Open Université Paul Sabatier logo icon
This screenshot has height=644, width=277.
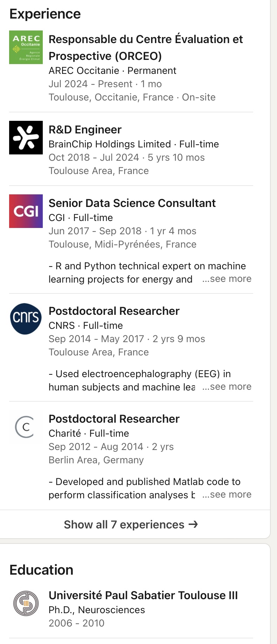coord(26,603)
